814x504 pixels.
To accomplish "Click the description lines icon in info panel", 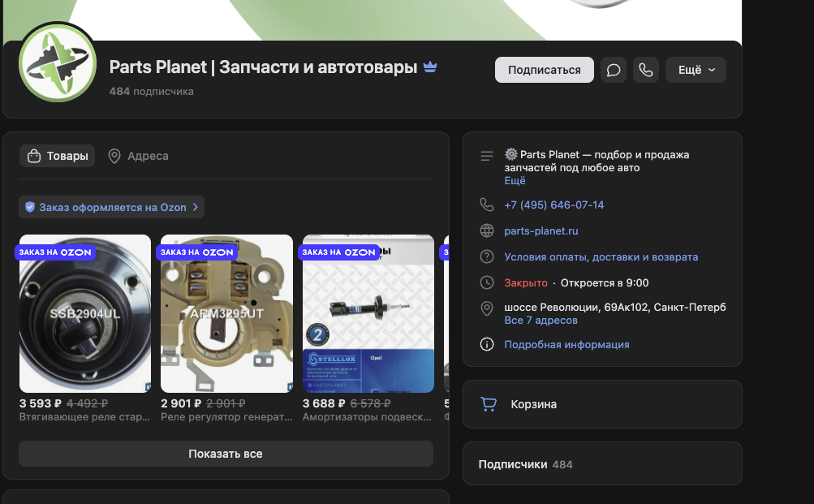I will (486, 156).
